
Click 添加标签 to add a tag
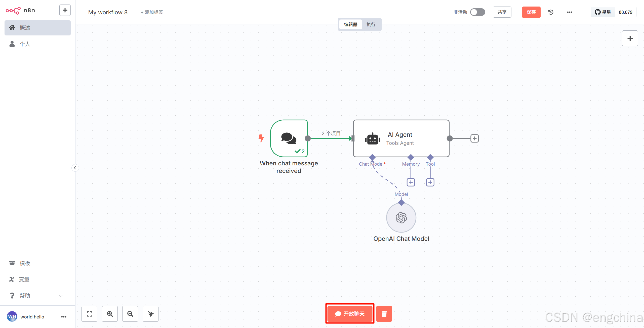click(152, 12)
